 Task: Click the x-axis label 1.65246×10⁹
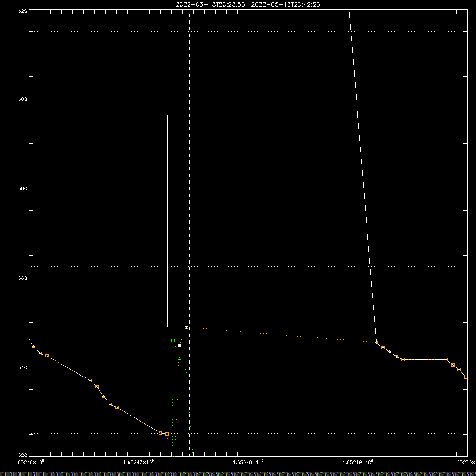pyautogui.click(x=29, y=462)
